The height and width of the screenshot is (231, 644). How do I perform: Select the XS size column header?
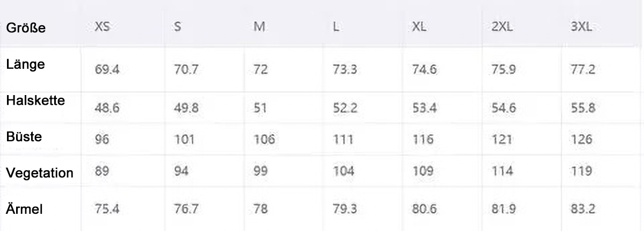(x=102, y=27)
